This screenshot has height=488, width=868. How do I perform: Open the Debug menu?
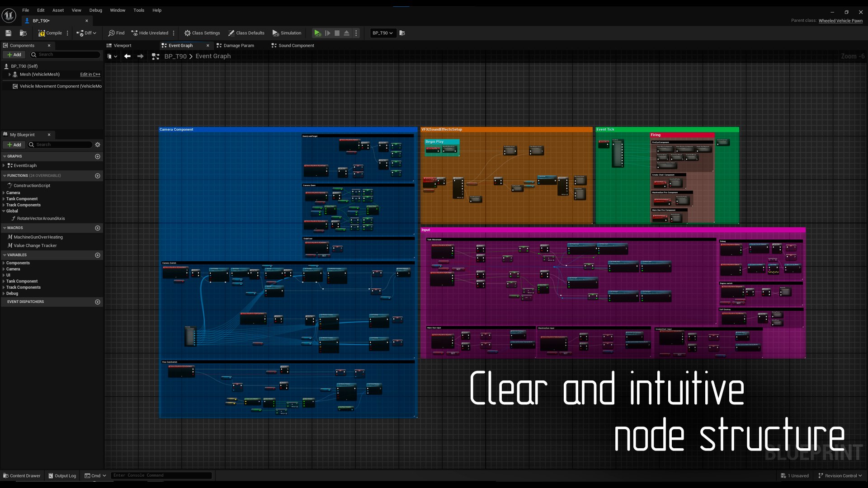click(95, 10)
